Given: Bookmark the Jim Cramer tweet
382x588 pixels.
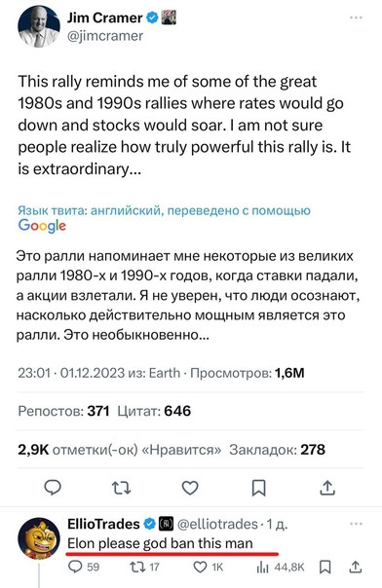Looking at the screenshot, I should click(x=258, y=489).
